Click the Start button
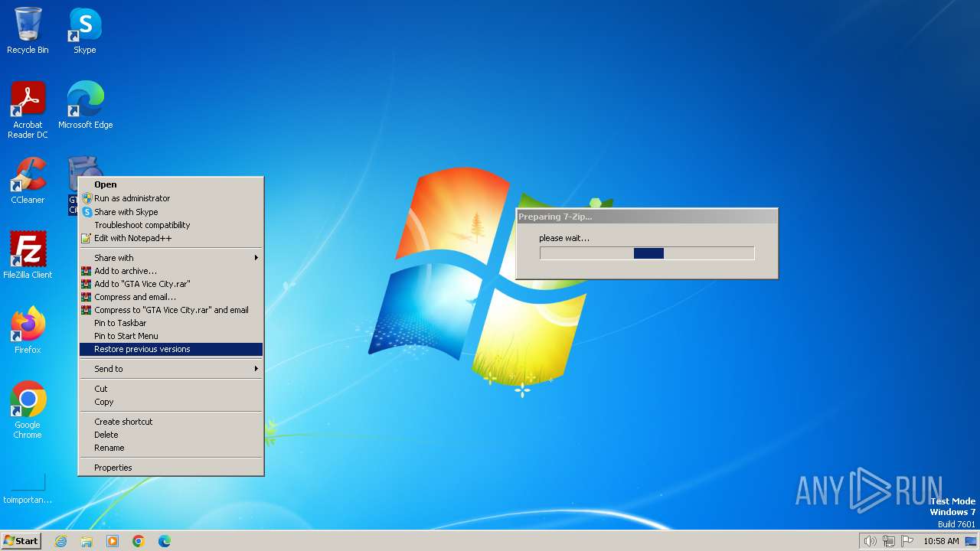The width and height of the screenshot is (980, 551). click(21, 540)
